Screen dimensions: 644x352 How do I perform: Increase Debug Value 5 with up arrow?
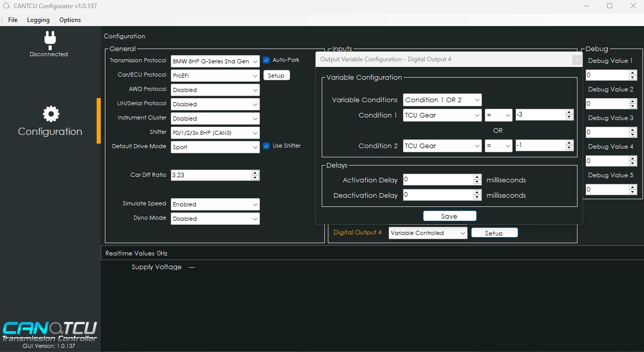(633, 187)
